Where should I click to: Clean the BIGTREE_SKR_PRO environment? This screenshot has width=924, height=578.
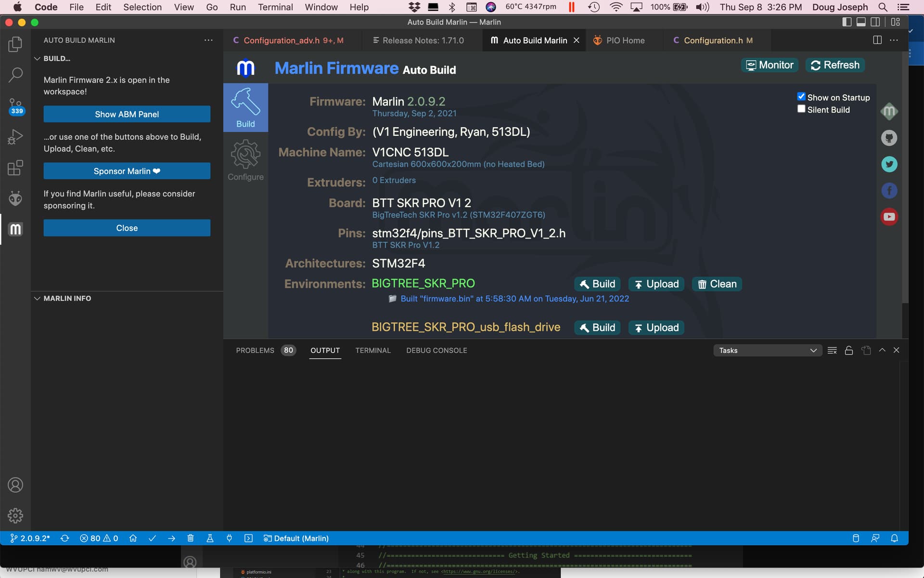click(x=717, y=284)
